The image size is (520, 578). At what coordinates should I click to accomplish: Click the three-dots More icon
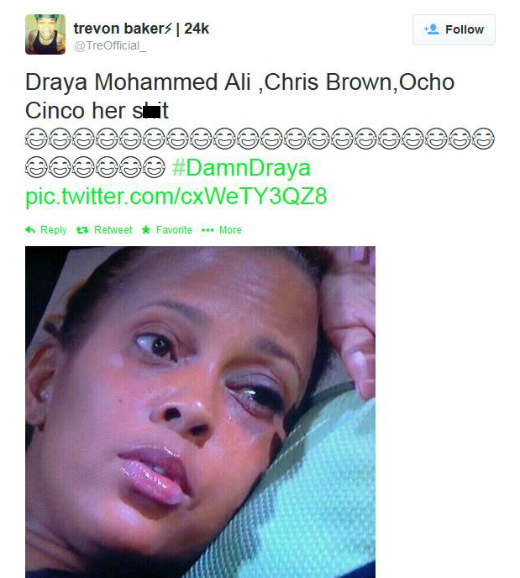point(207,230)
